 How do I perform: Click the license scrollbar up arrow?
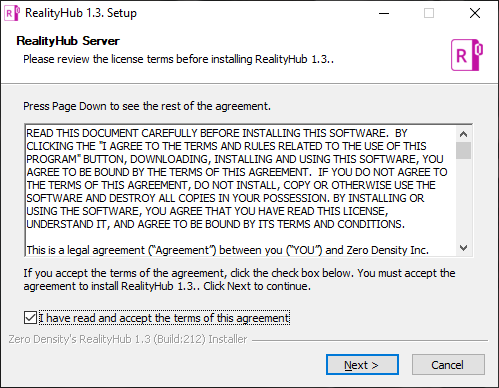(x=463, y=134)
